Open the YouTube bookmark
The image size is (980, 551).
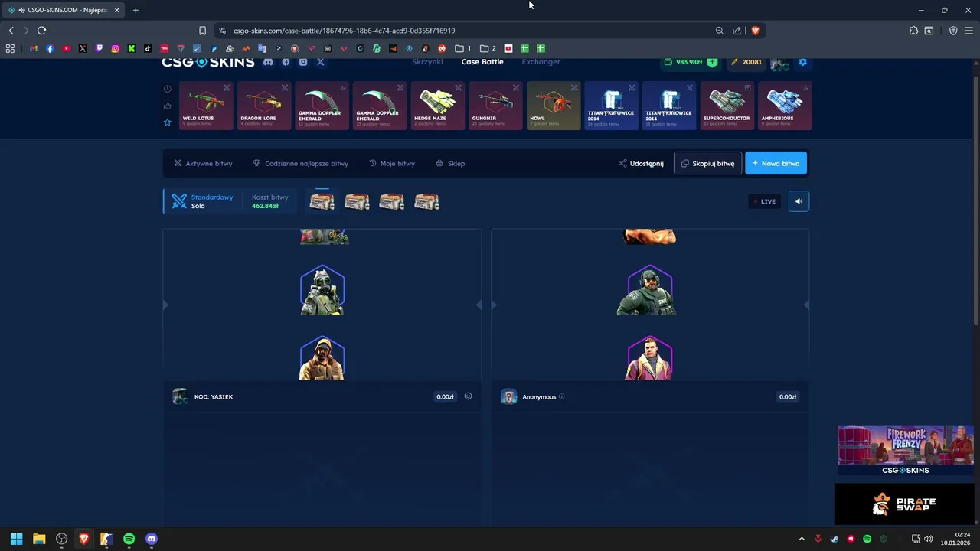pyautogui.click(x=67, y=48)
